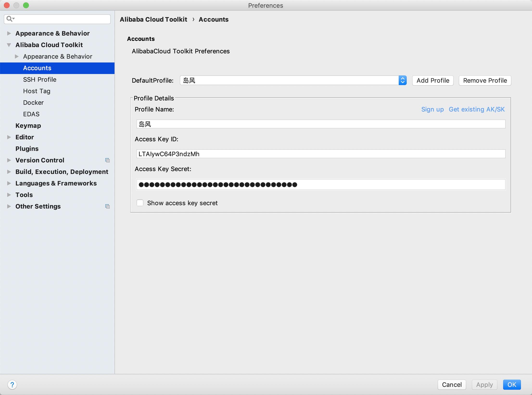Click project-level icon beside Version Control
This screenshot has width=532, height=395.
108,160
